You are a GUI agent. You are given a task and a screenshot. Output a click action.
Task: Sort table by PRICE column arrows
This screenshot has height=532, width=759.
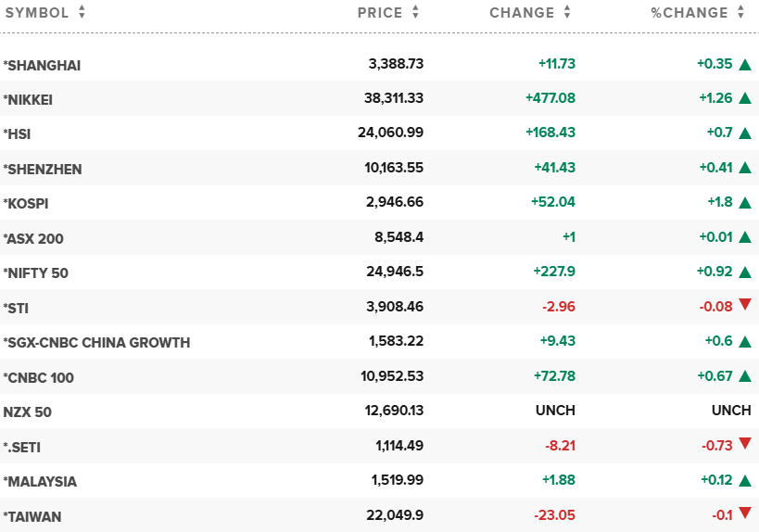[415, 13]
